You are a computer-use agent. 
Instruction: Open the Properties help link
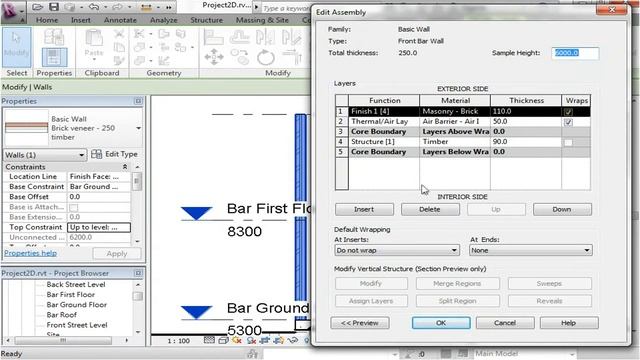point(31,253)
